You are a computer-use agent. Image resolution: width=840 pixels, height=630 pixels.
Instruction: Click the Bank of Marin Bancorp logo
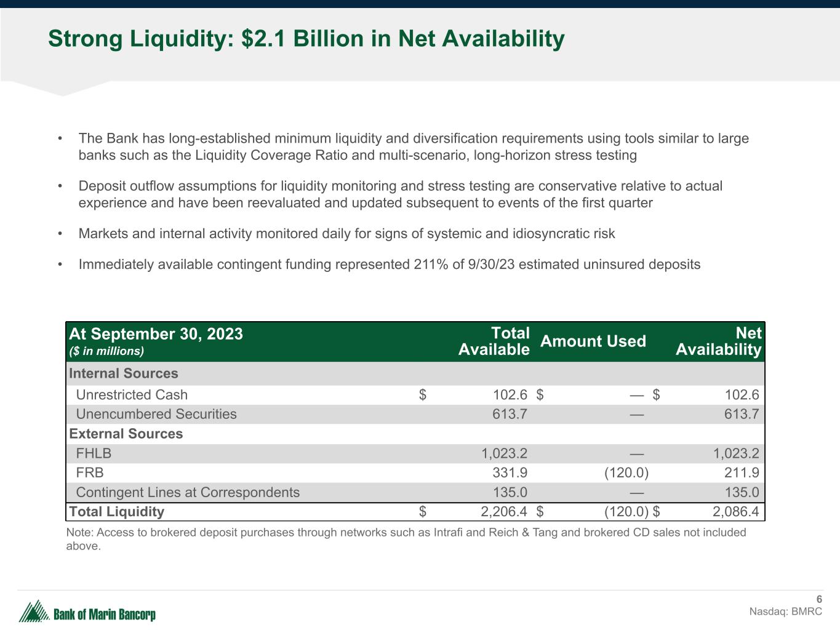87,612
